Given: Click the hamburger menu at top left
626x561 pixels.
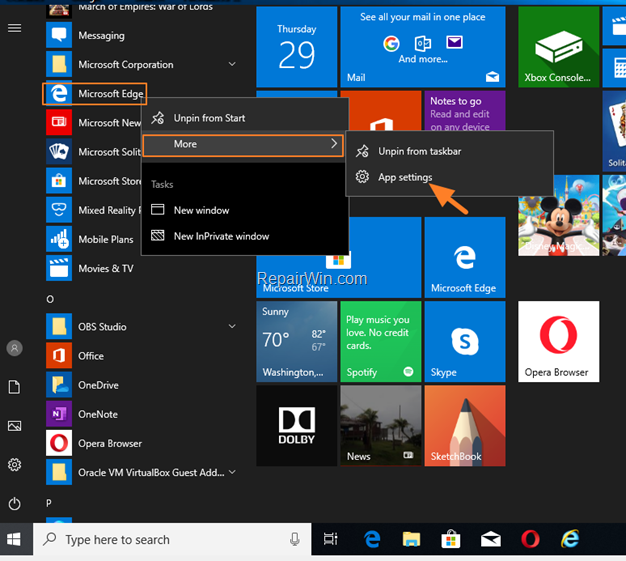Looking at the screenshot, I should pyautogui.click(x=15, y=28).
